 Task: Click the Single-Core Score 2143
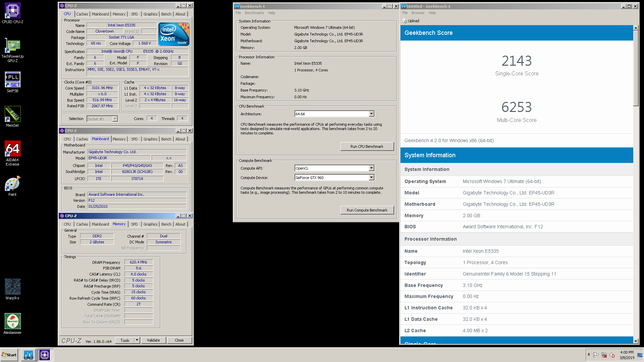[517, 61]
